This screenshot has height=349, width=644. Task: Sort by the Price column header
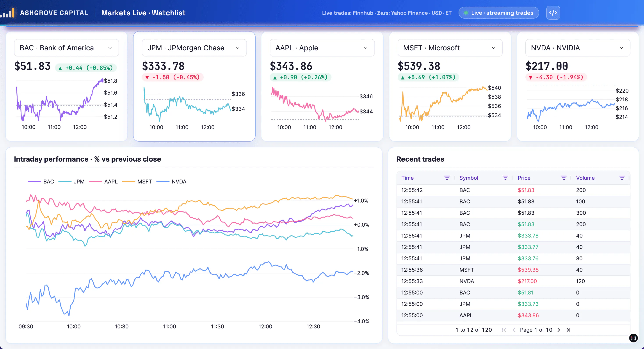524,178
